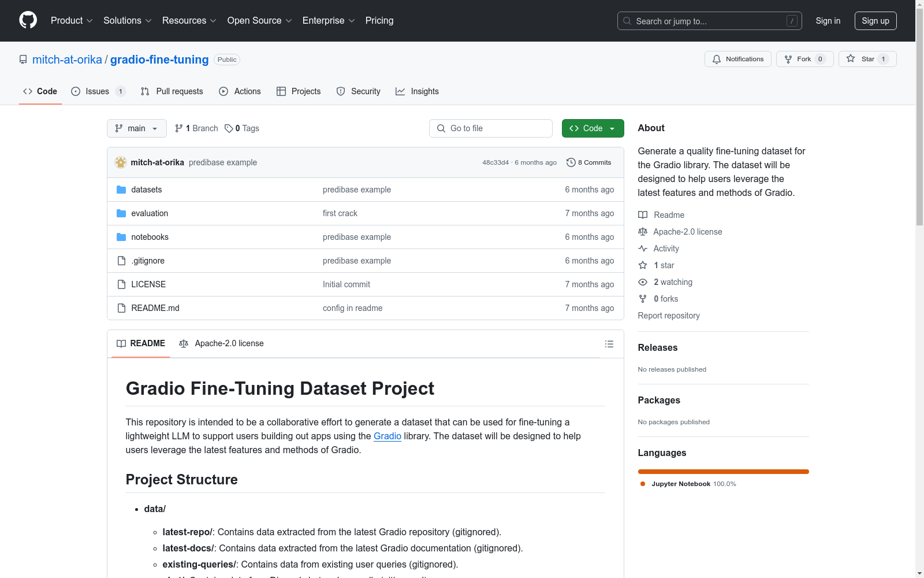Open the GitHub homepage logo
This screenshot has height=578, width=924.
point(28,20)
